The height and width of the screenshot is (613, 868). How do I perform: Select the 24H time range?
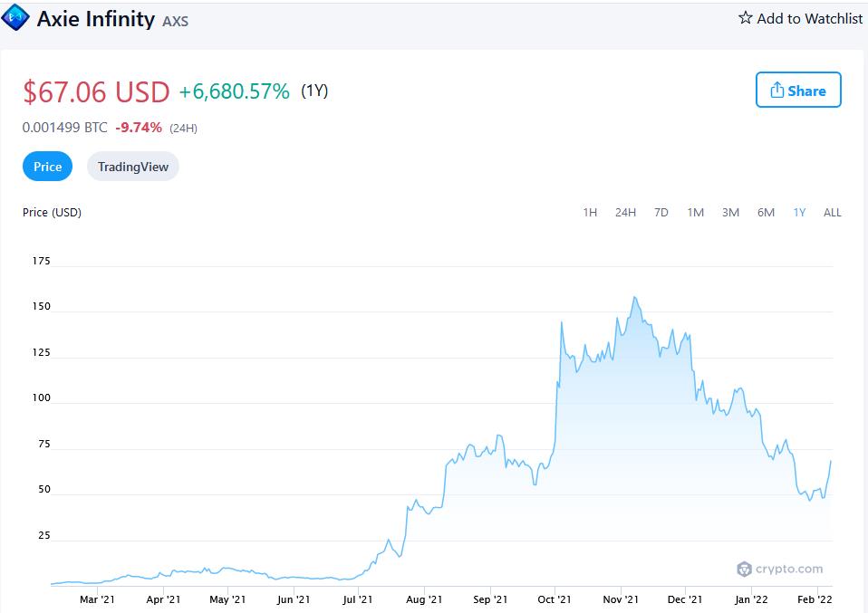click(625, 213)
